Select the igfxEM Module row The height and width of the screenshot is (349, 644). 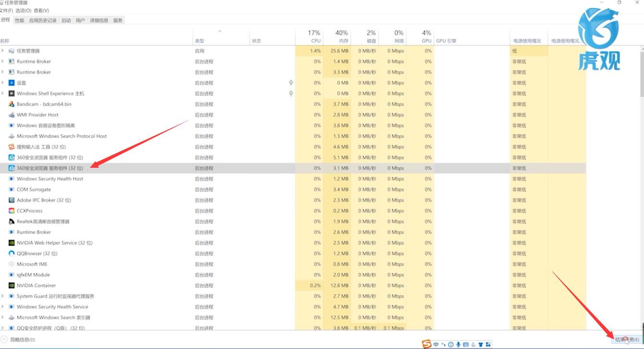[x=293, y=275]
